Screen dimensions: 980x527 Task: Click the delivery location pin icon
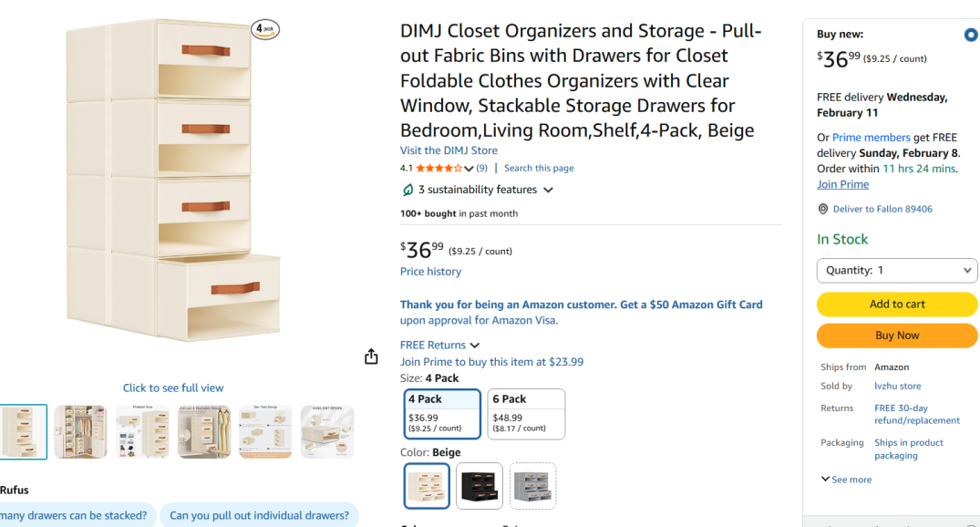pyautogui.click(x=823, y=209)
